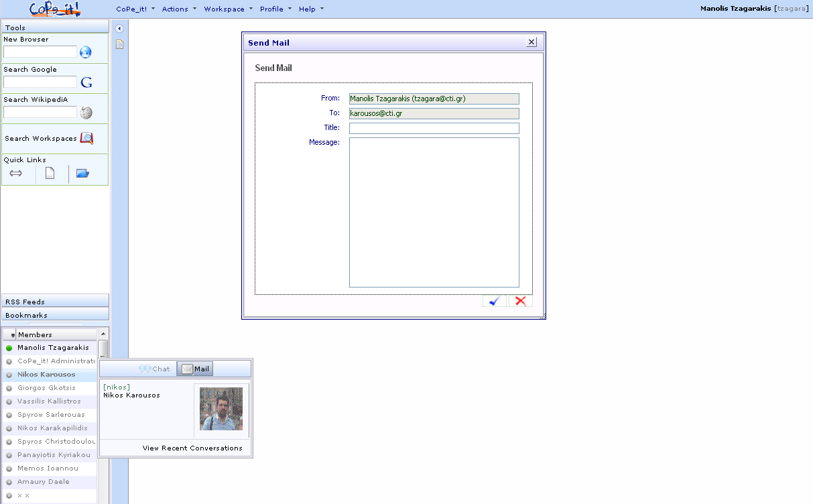Click the CoPe_it! logo
The image size is (813, 504).
coord(55,9)
